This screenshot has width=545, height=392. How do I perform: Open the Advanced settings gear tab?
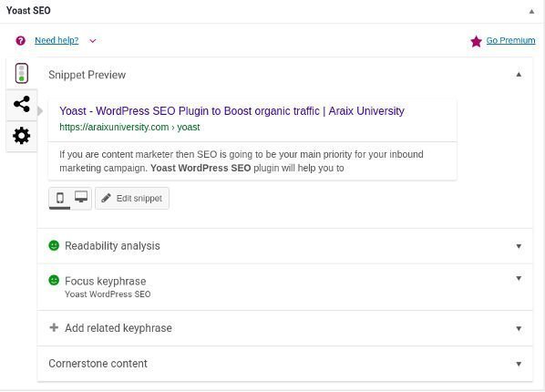pos(22,136)
